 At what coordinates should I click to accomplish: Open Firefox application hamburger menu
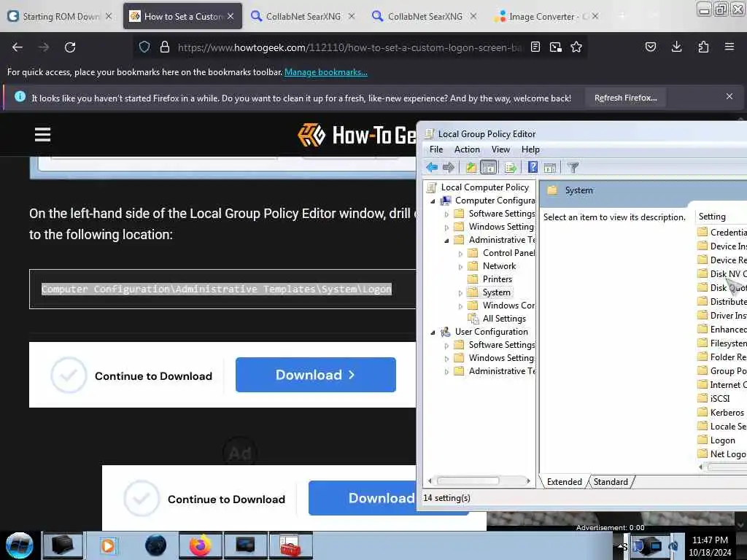coord(729,47)
